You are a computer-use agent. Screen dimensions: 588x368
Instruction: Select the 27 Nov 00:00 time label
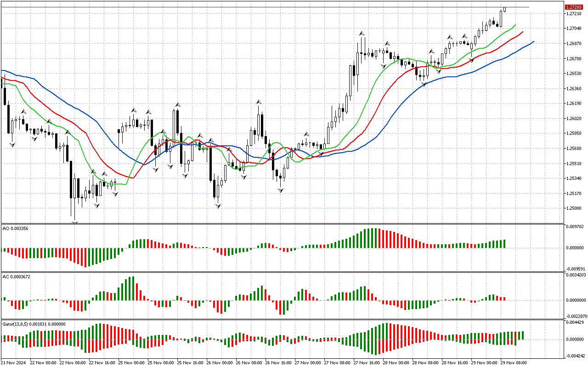pos(308,362)
